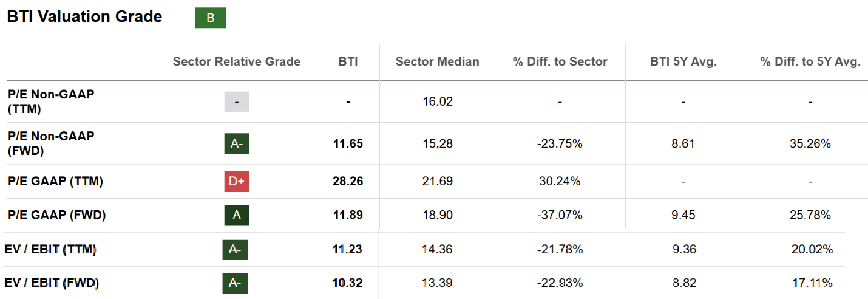Screen dimensions: 868x299
Task: Click the % Diff. to 5Y Avg. header
Action: (x=810, y=61)
